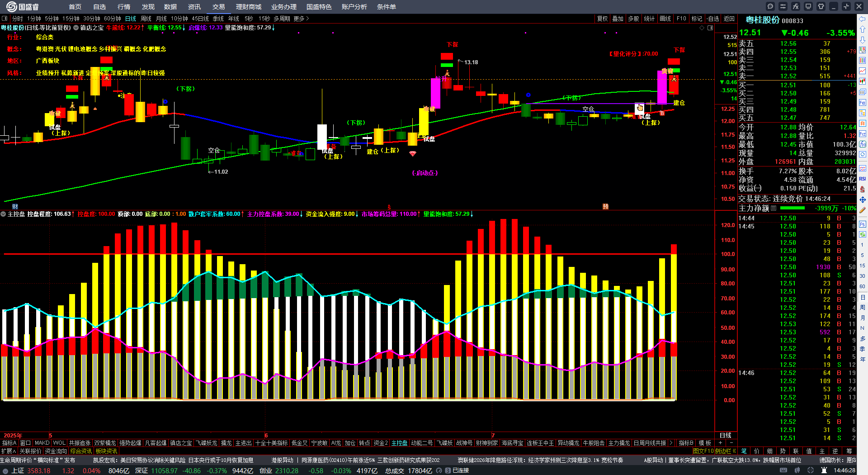
Task: Open the circle dropdown next to 主控盘 indicator
Action: [4, 214]
